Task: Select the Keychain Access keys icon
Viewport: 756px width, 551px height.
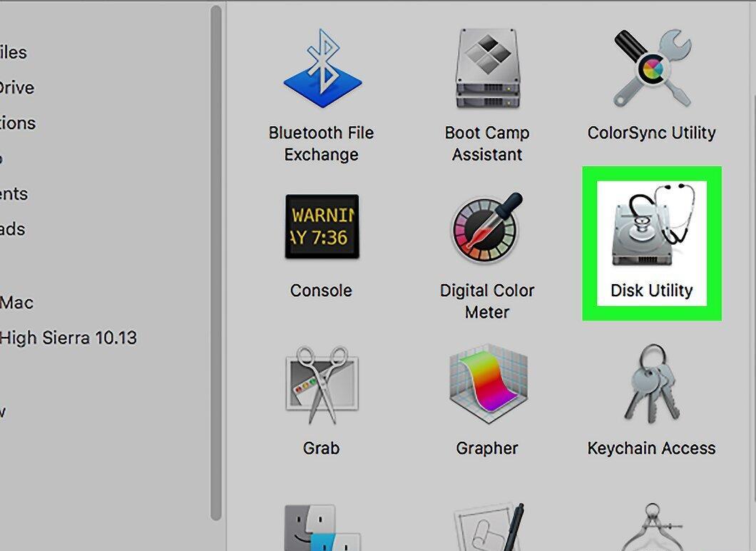Action: click(652, 383)
